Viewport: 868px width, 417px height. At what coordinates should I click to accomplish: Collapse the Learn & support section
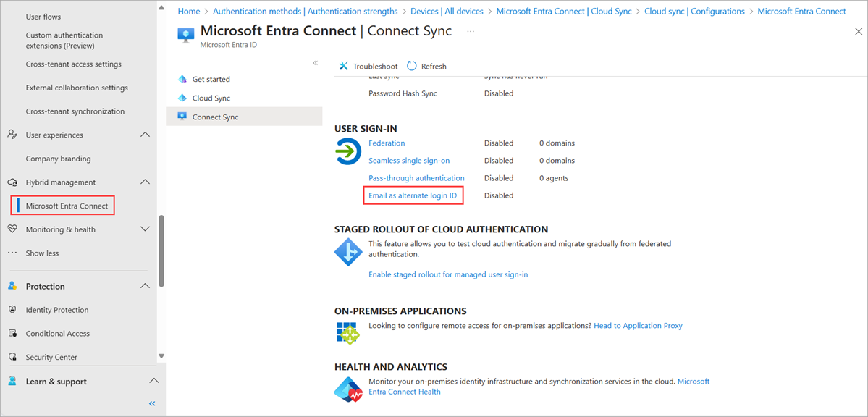pyautogui.click(x=154, y=381)
